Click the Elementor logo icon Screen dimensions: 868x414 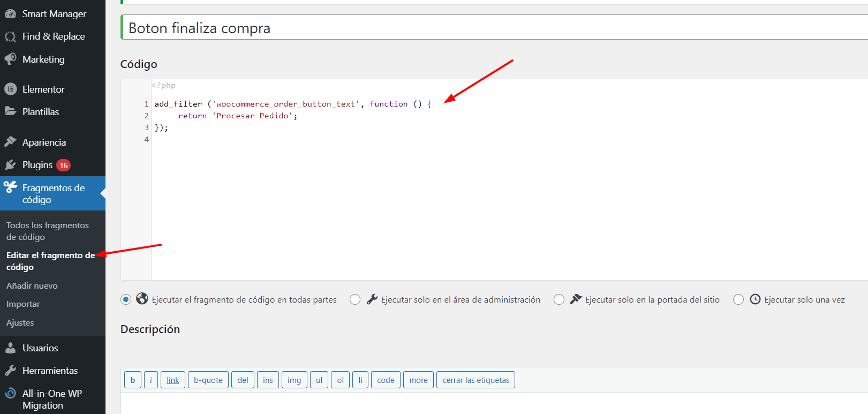(10, 89)
